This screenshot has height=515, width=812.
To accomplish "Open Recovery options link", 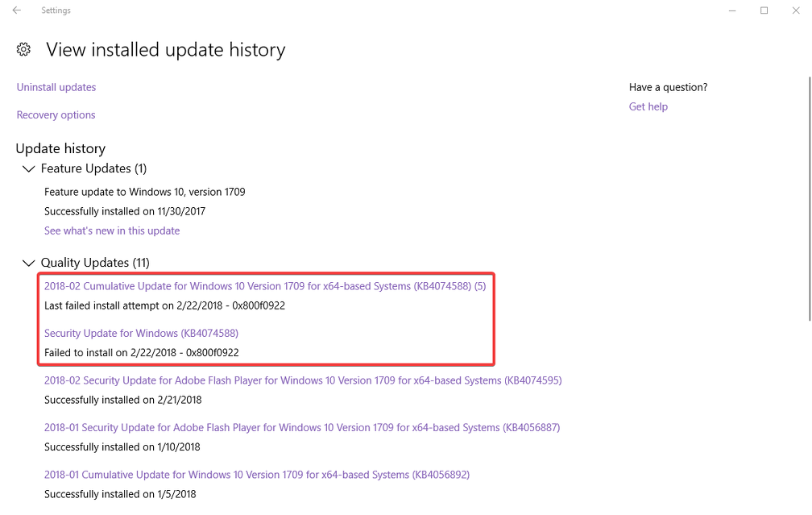I will (x=56, y=114).
